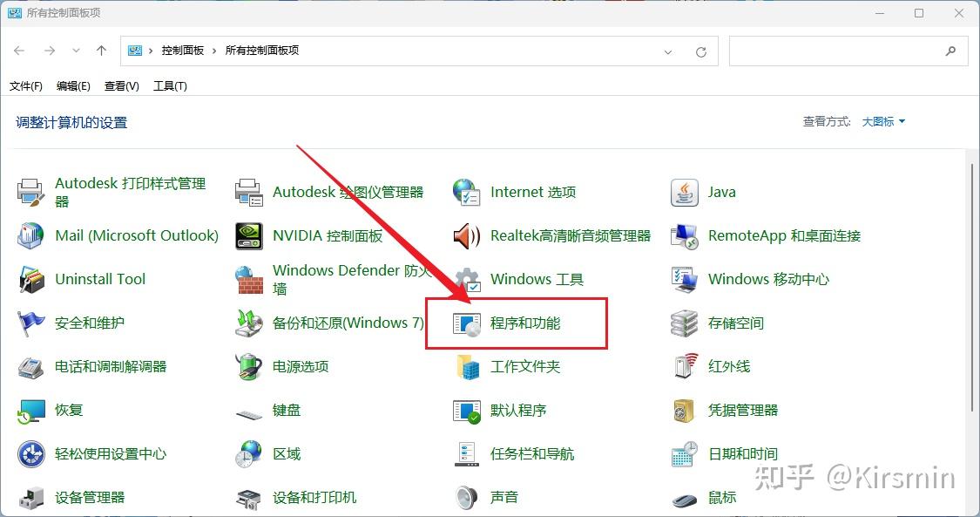Open the 恢复 icon
The width and height of the screenshot is (980, 517).
[30, 411]
